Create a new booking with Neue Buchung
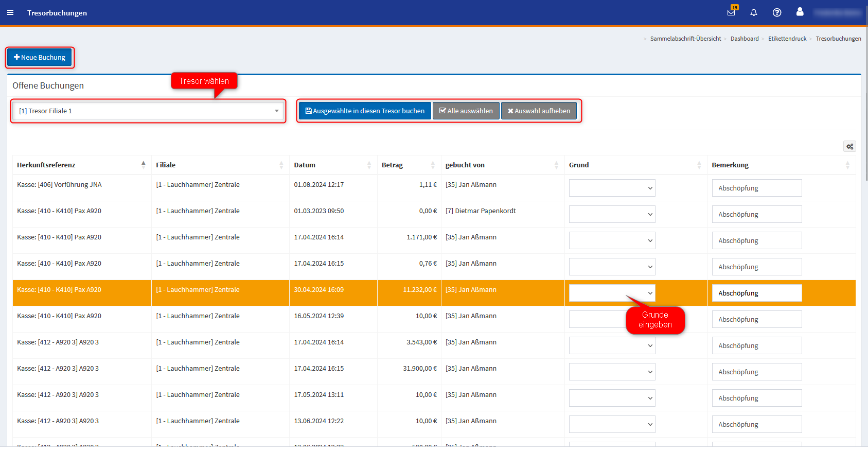Viewport: 868px width, 451px height. (x=40, y=58)
